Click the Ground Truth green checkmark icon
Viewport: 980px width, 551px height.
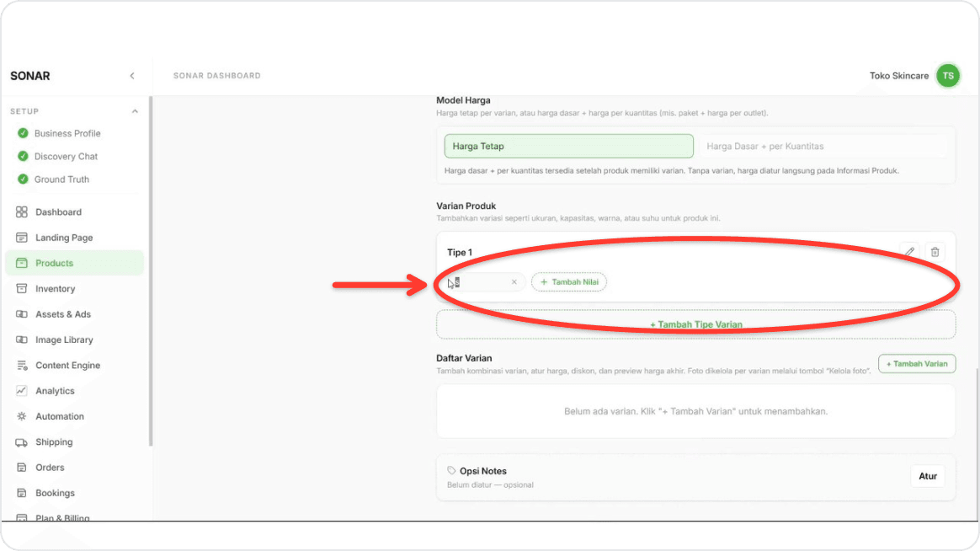coord(23,179)
